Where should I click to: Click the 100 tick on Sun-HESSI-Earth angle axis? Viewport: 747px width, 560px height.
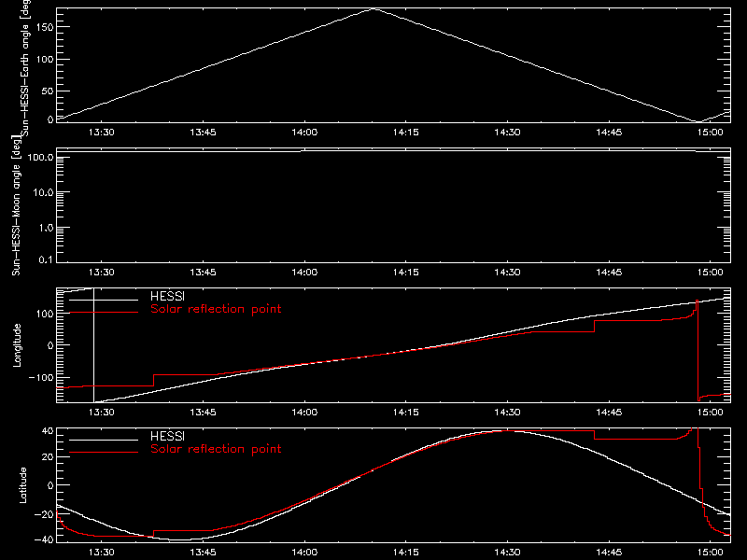coord(44,60)
